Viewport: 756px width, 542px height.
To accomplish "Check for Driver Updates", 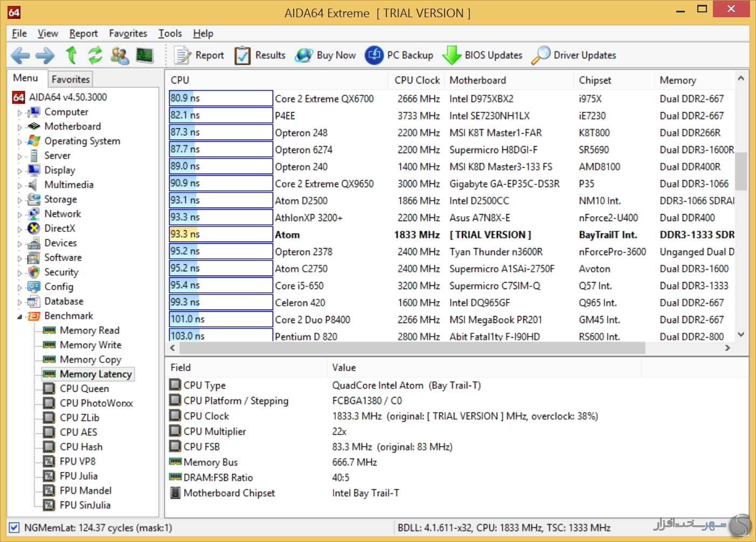I will click(574, 55).
